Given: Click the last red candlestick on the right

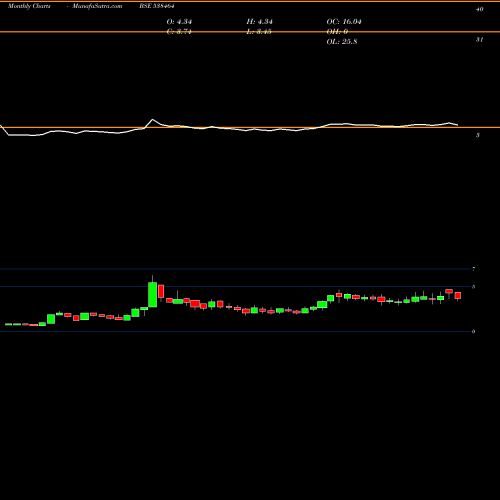Looking at the screenshot, I should (x=458, y=296).
